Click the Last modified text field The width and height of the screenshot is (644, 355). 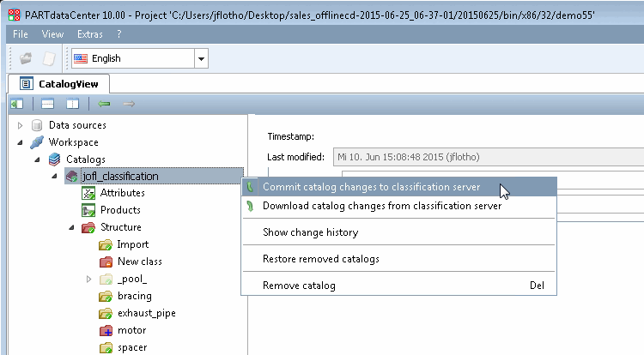[489, 157]
